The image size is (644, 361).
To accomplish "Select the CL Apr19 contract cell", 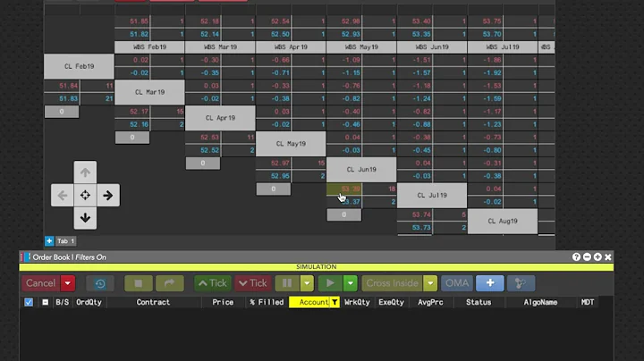I will click(x=220, y=118).
